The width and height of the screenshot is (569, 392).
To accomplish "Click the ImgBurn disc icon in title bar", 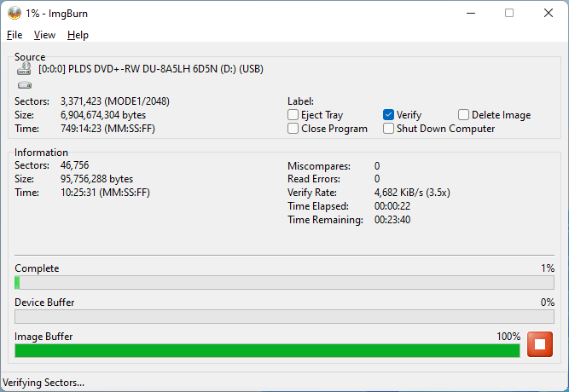I will [x=15, y=13].
